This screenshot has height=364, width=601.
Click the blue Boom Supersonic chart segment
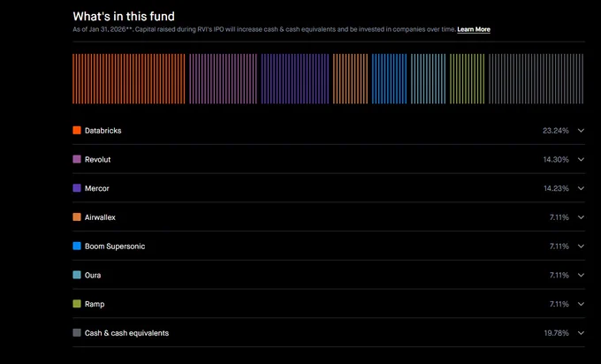(x=390, y=79)
